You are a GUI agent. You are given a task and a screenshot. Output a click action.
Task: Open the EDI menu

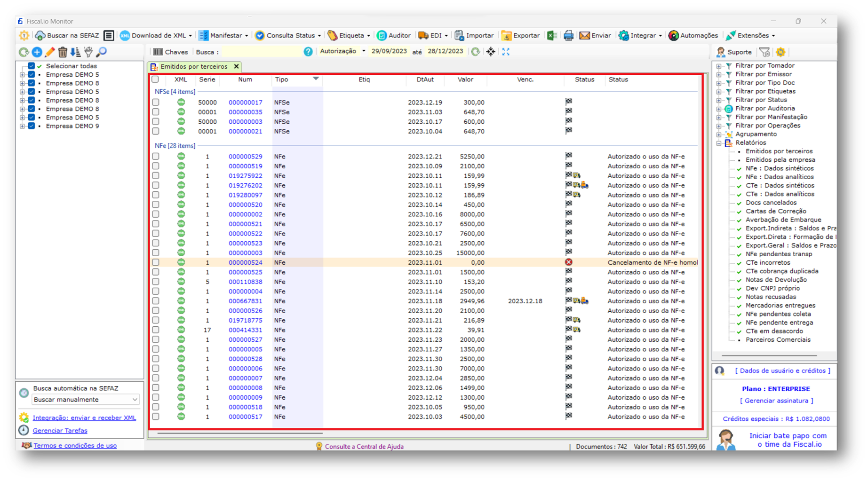point(433,35)
